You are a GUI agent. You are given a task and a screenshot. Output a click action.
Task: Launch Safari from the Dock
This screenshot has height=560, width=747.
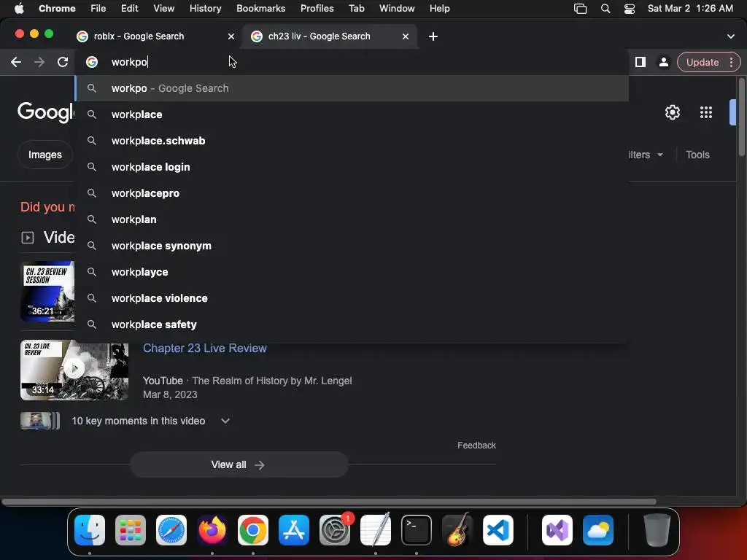point(171,530)
